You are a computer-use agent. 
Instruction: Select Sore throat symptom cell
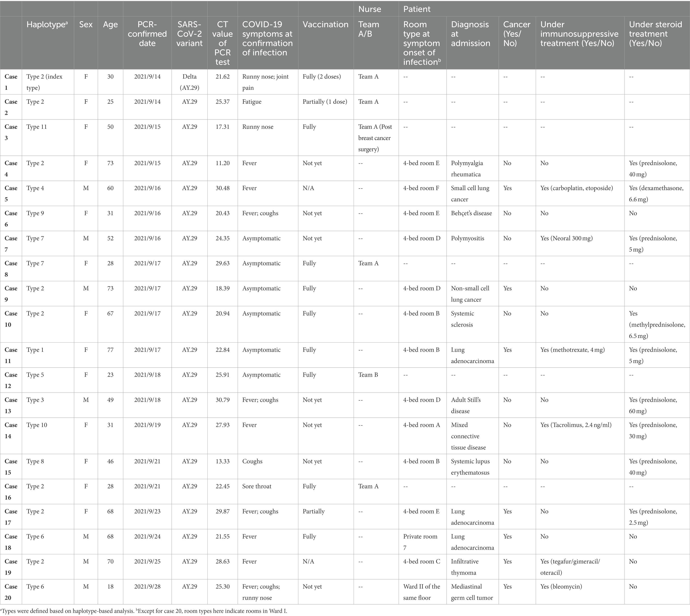(x=256, y=486)
